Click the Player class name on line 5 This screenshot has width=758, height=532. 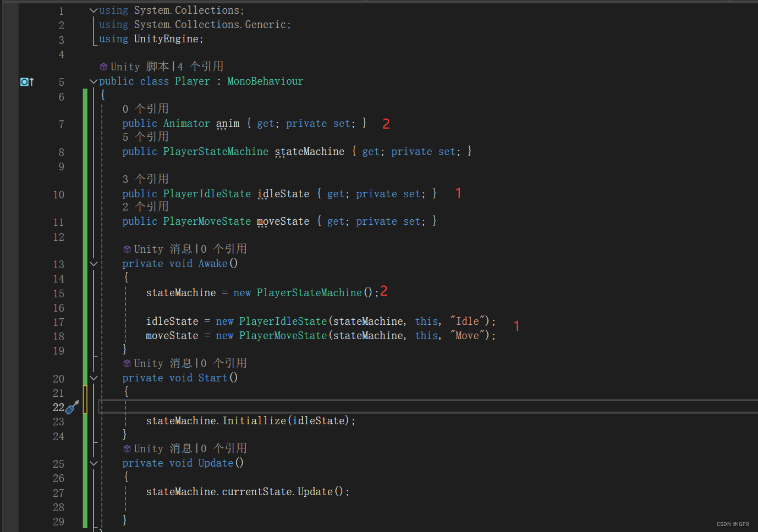tap(193, 81)
